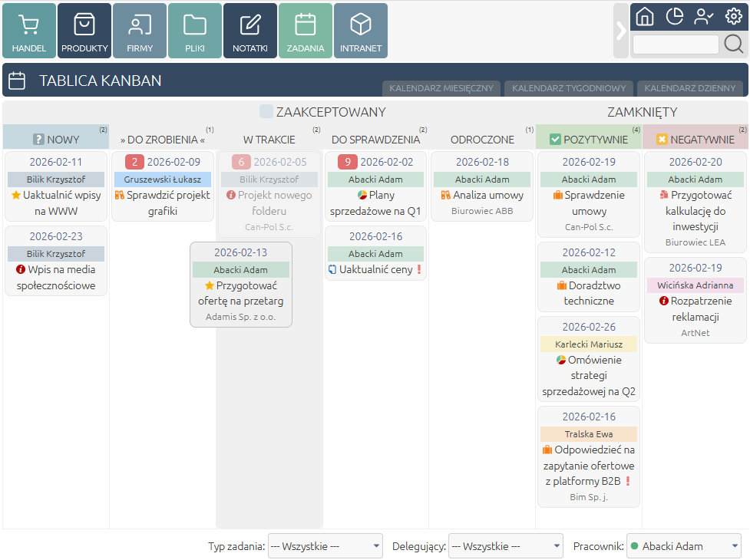
Task: Click the home icon in top right
Action: point(645,16)
